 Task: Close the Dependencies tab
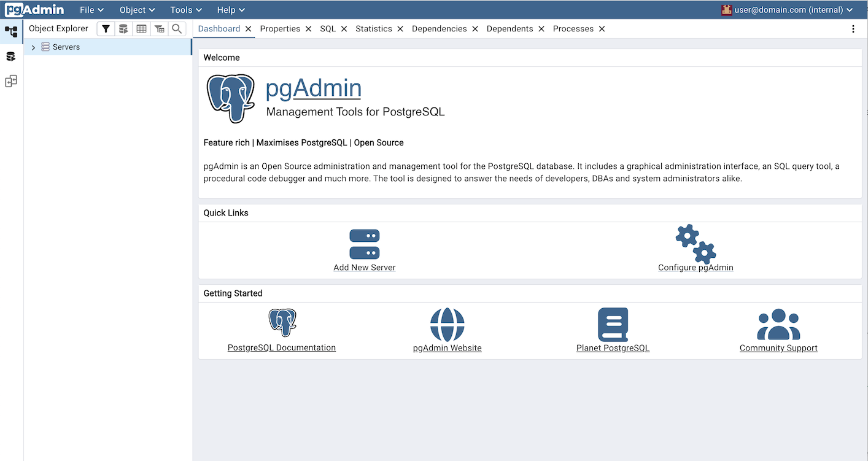click(475, 29)
